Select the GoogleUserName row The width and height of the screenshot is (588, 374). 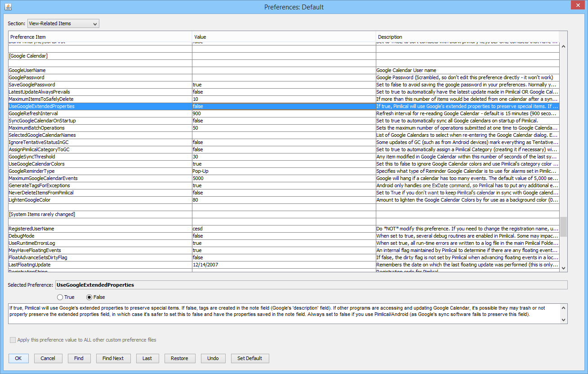pyautogui.click(x=284, y=70)
